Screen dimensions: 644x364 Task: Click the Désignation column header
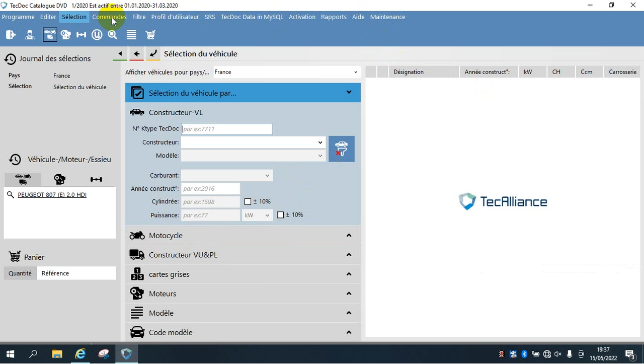424,72
